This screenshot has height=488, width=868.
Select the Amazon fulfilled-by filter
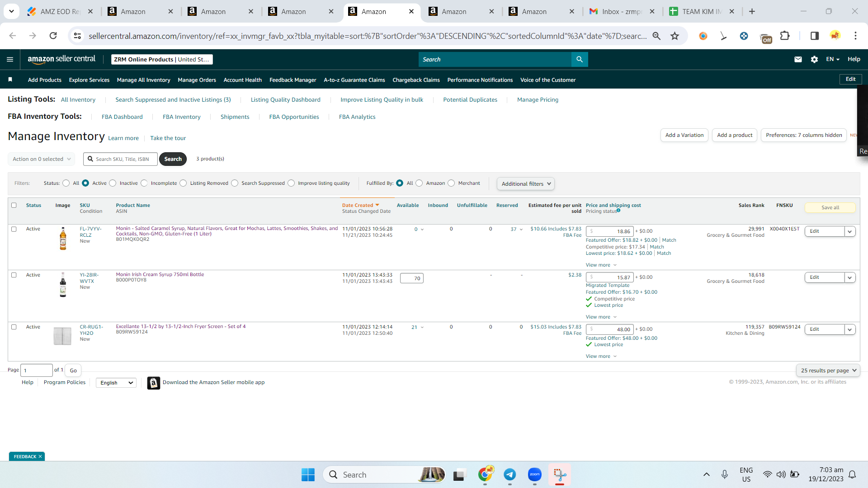[x=419, y=183]
